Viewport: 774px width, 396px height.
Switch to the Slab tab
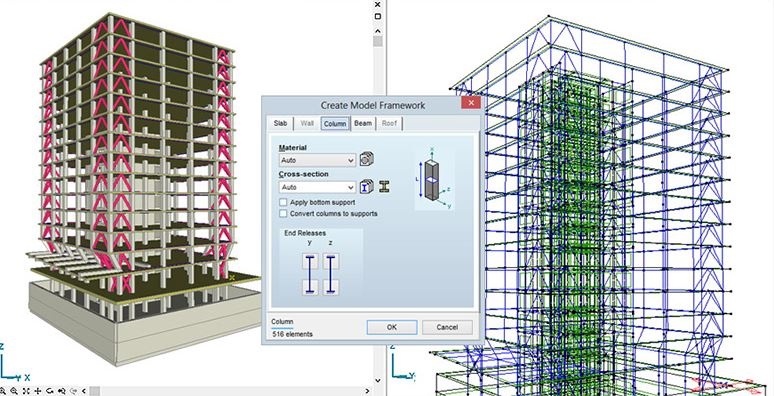280,123
